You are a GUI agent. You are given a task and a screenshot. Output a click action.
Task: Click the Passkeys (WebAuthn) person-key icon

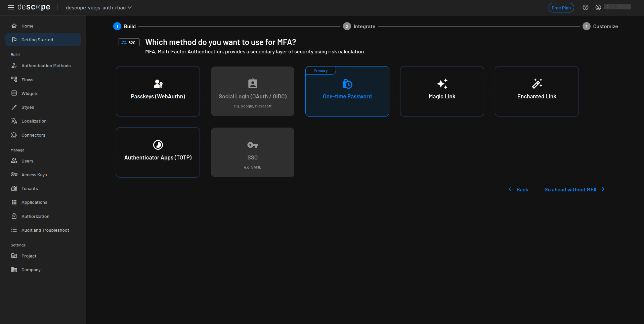[x=158, y=84]
